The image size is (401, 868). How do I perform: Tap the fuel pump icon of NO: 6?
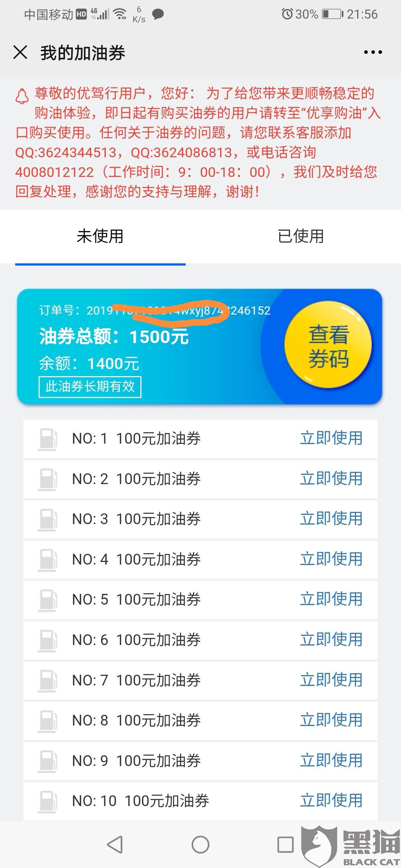[x=48, y=641]
